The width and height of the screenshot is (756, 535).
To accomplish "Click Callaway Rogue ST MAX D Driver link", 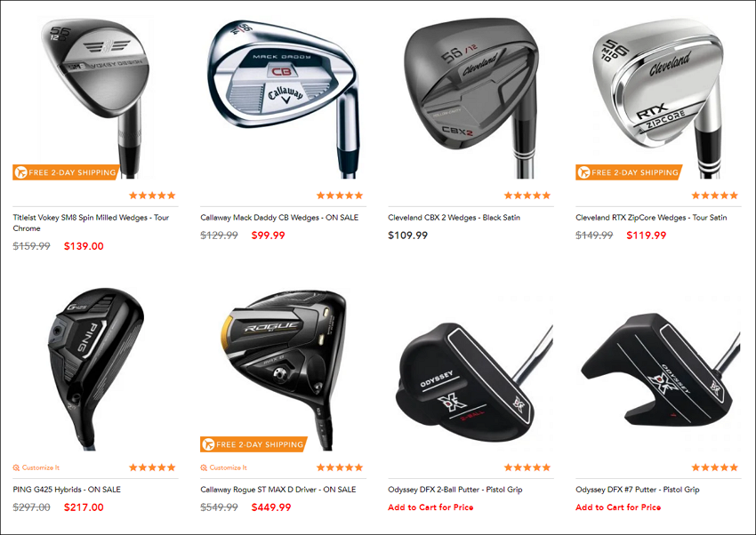I will (278, 490).
